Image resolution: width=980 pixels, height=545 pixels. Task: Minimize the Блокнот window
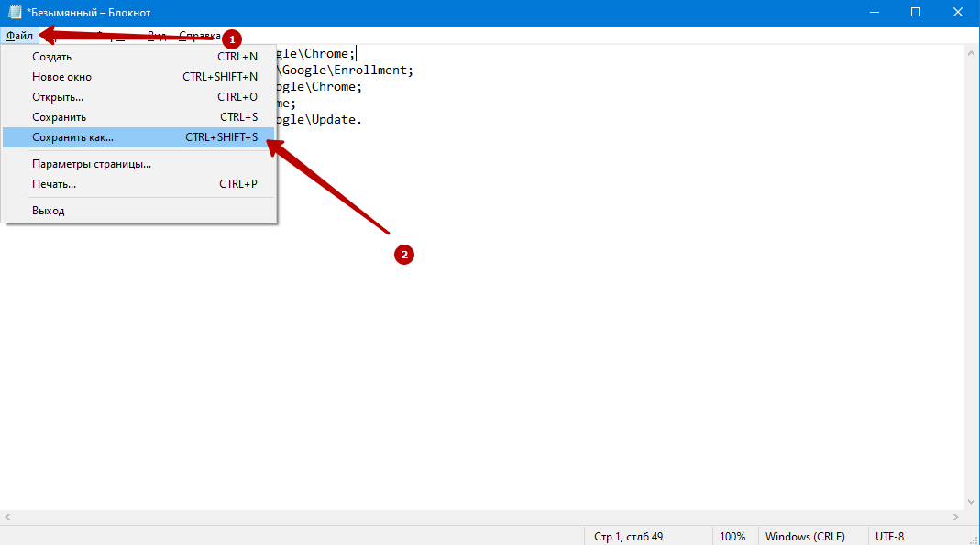875,13
